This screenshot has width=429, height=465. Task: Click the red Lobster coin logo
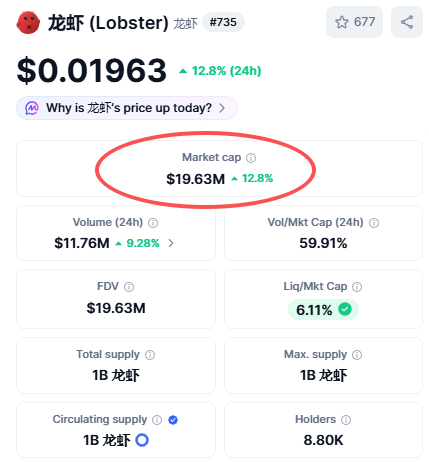28,23
